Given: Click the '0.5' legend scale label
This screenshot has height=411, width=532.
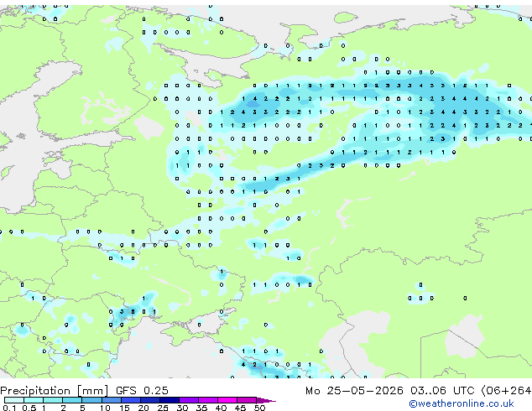Looking at the screenshot, I should pos(29,408).
